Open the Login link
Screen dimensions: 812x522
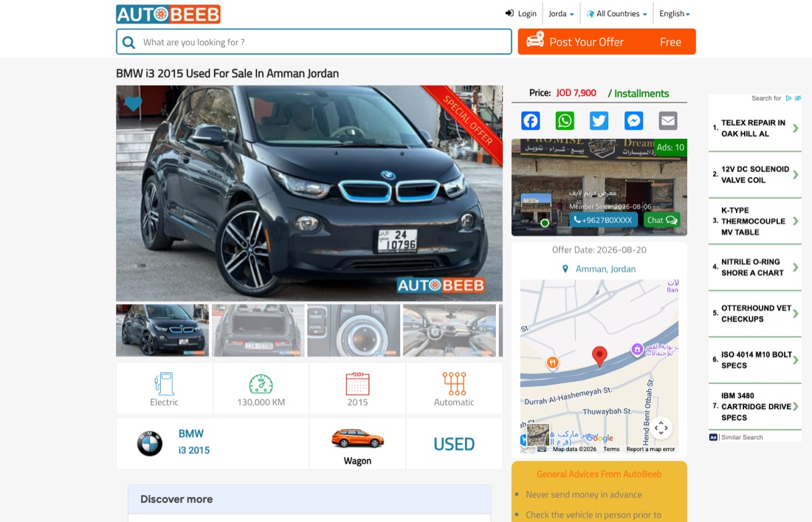521,13
